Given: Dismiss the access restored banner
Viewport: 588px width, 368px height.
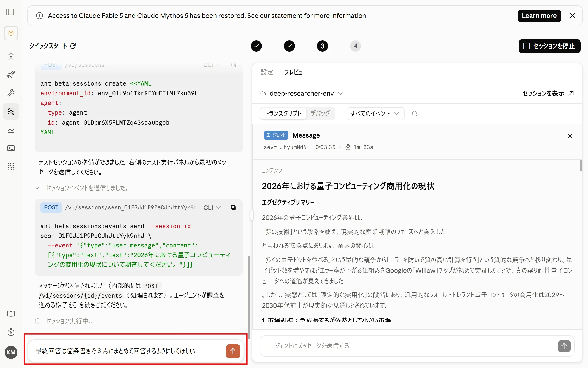Looking at the screenshot, I should (572, 16).
